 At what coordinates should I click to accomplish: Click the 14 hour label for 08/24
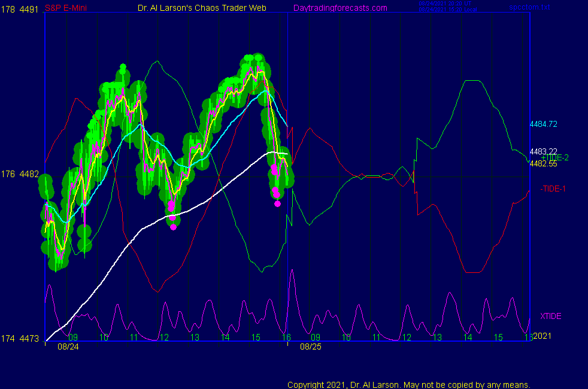tap(225, 338)
